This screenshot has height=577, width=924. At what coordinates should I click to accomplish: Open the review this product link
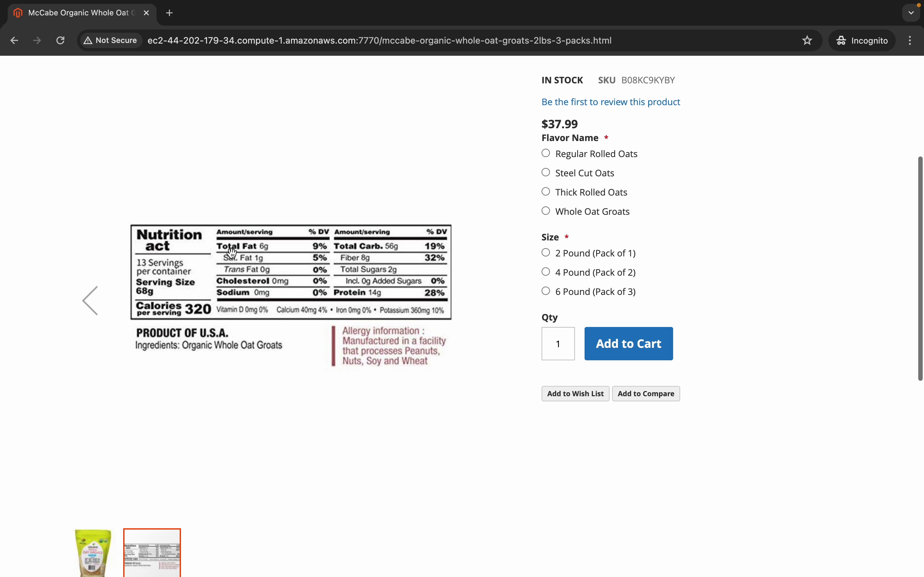click(611, 102)
